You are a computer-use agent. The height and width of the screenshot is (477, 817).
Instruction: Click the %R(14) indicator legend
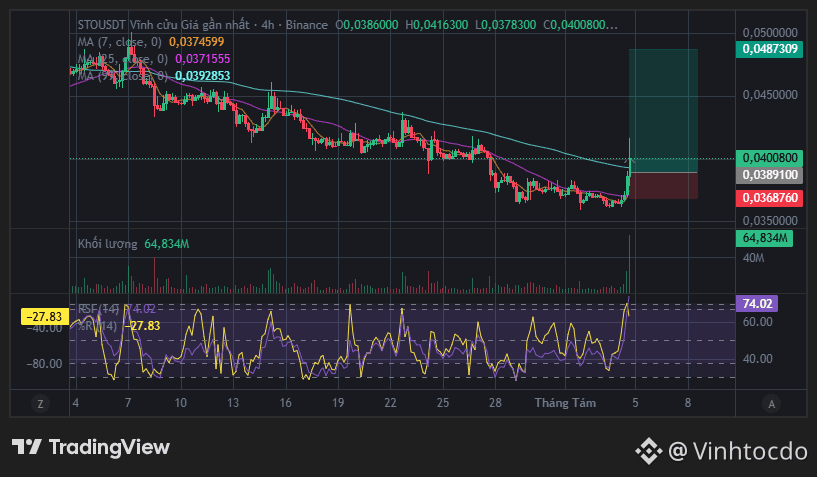(x=97, y=326)
